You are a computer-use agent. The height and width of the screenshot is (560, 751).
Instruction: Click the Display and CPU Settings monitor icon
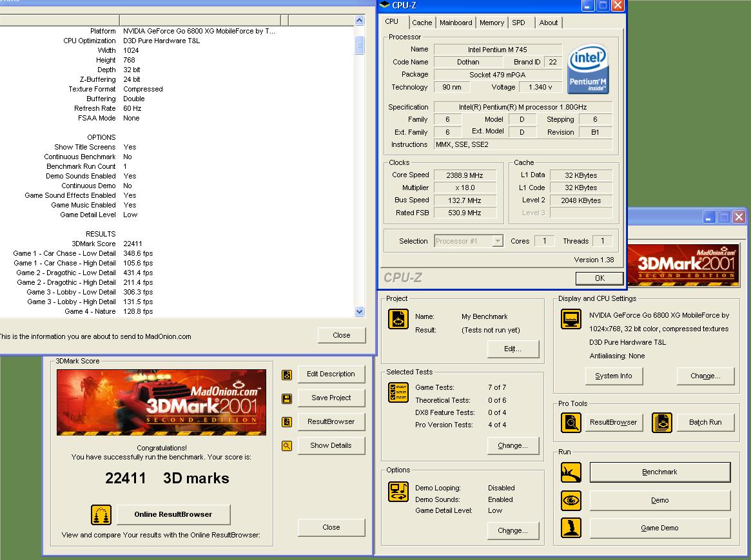(571, 319)
